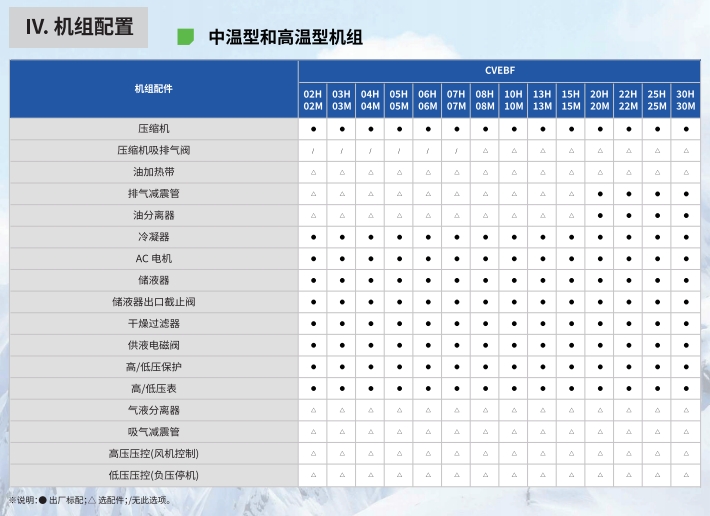This screenshot has width=710, height=516.
Task: Click the 低压压控(负压停机) triangle under 08H 08M
Action: click(x=485, y=475)
